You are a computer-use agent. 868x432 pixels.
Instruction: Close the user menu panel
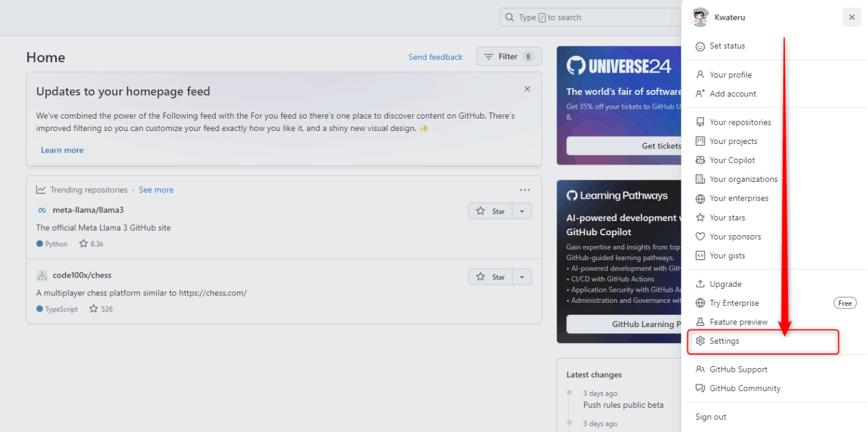[852, 17]
